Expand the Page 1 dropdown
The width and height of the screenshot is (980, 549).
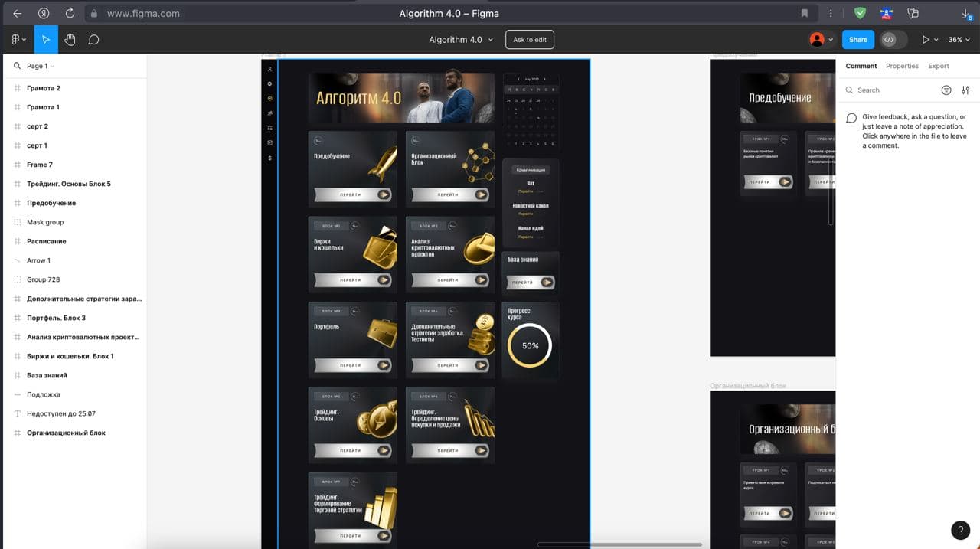tap(41, 66)
